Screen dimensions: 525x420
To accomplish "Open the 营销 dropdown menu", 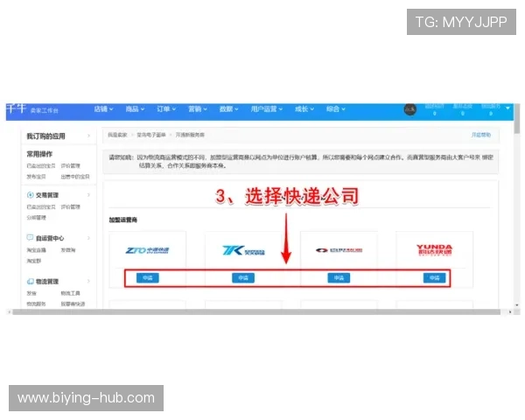I will (x=198, y=108).
